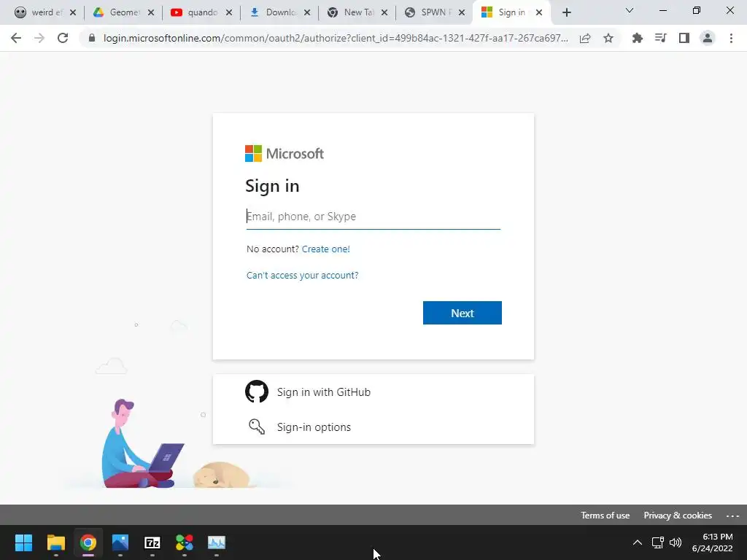This screenshot has width=747, height=560.
Task: Go back using the browser back arrow
Action: (16, 38)
